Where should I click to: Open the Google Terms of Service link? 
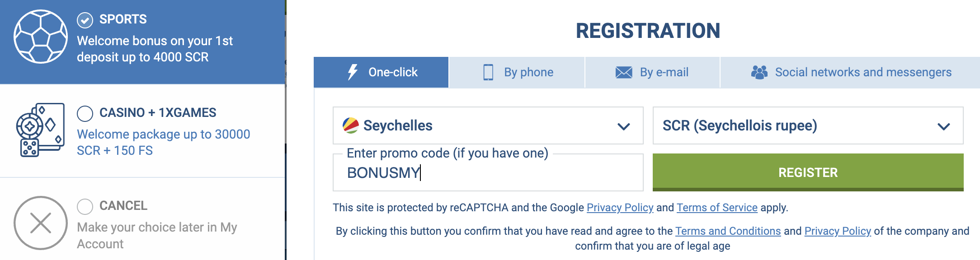tap(717, 208)
